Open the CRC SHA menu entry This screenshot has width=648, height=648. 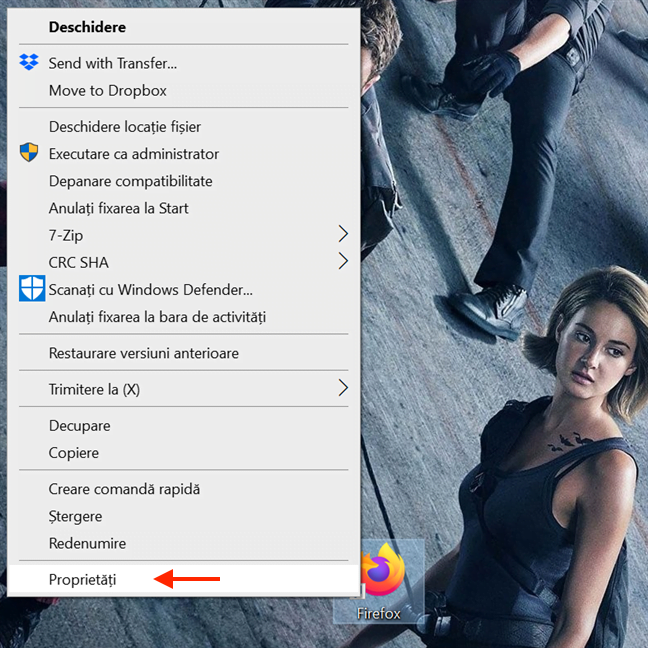tap(183, 262)
